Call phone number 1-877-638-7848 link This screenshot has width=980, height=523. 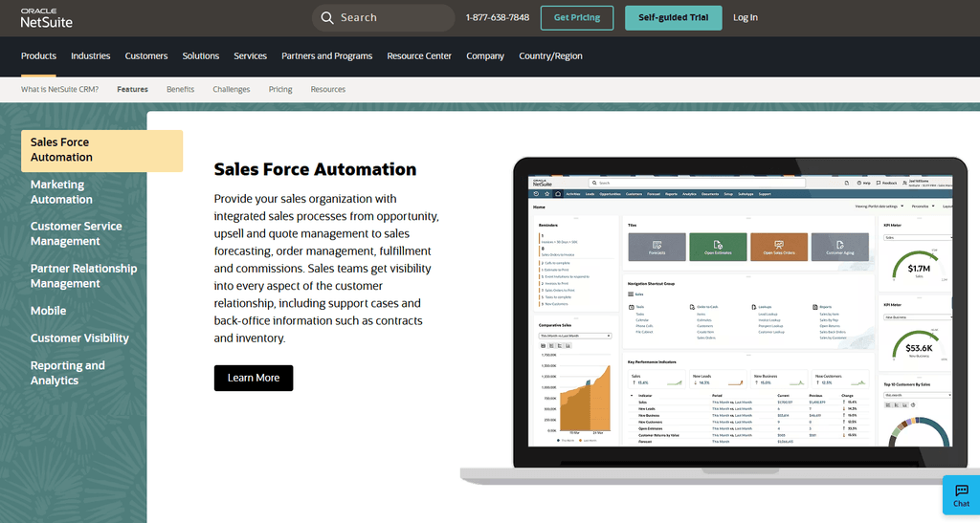pyautogui.click(x=498, y=17)
